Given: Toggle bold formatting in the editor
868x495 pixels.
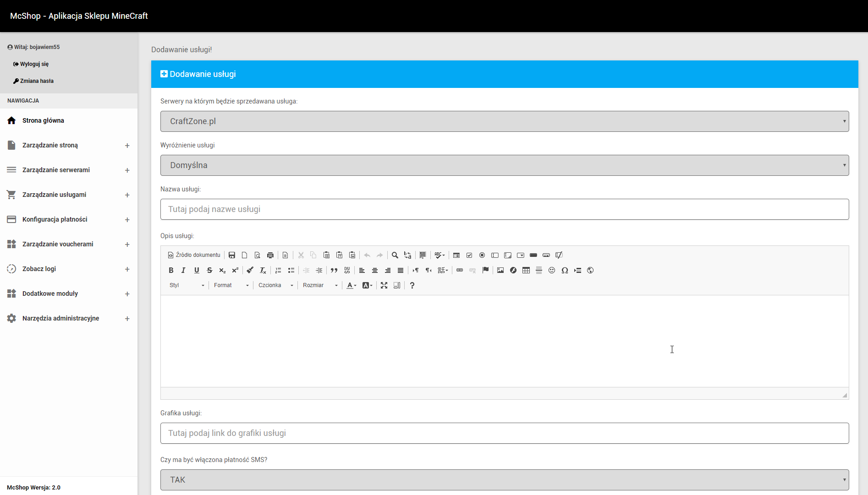Looking at the screenshot, I should 171,270.
